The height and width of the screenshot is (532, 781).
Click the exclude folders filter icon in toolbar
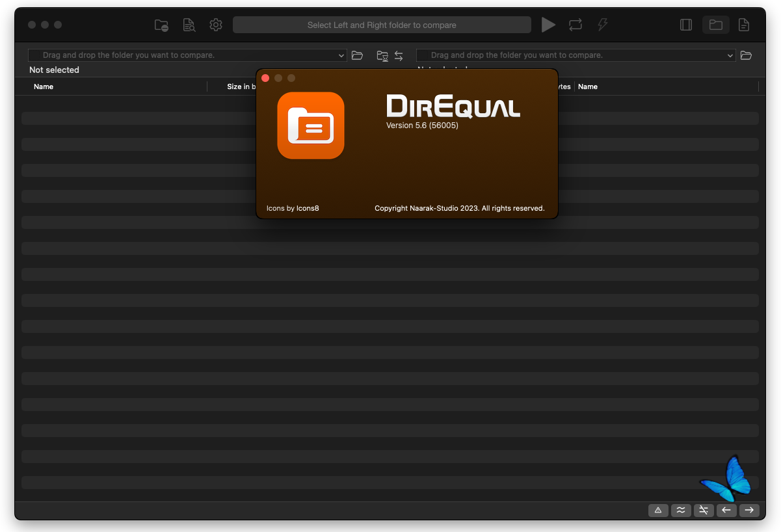pyautogui.click(x=161, y=25)
